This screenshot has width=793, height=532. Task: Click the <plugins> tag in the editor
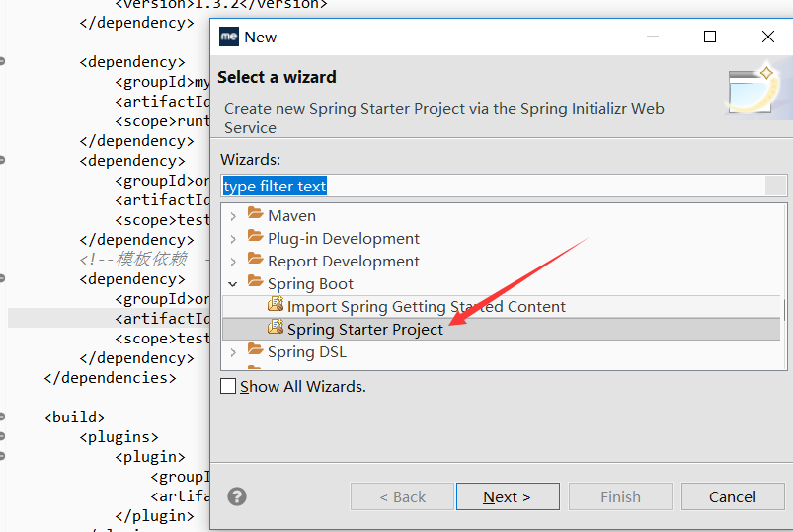[x=119, y=437]
